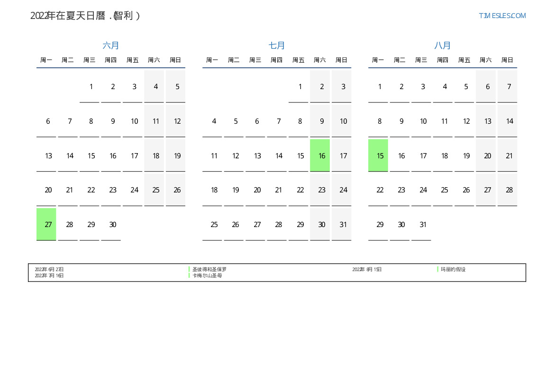Click the 卡梅尔山圣母 holiday legend entry
The width and height of the screenshot is (554, 392).
207,275
